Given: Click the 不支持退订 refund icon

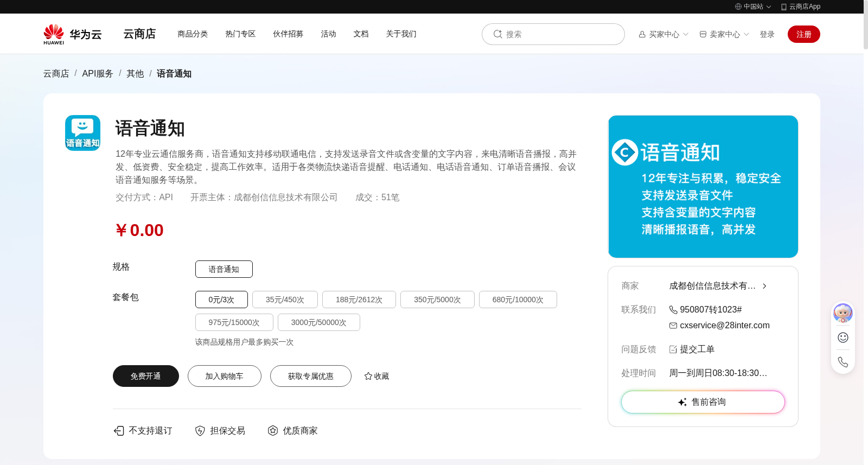Looking at the screenshot, I should pos(119,431).
